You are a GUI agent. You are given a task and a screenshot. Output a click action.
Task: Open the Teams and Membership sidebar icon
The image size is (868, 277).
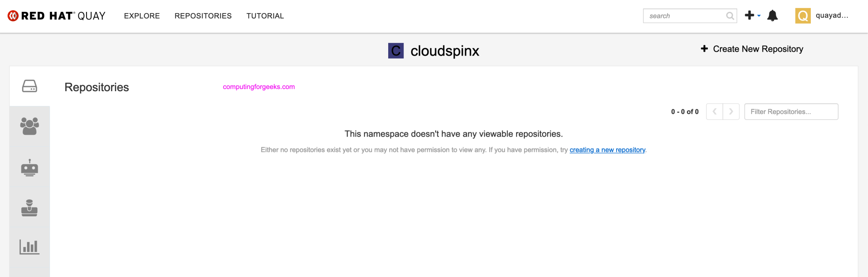(30, 126)
